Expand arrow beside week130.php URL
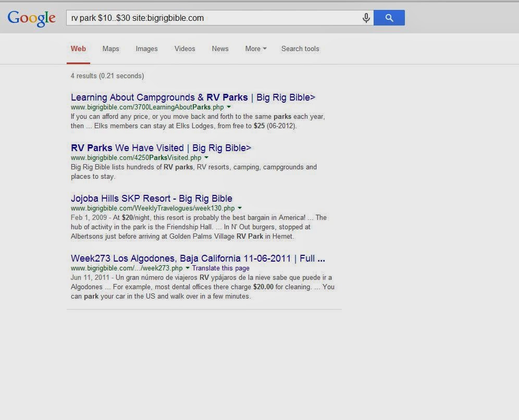The width and height of the screenshot is (519, 420). pyautogui.click(x=240, y=208)
